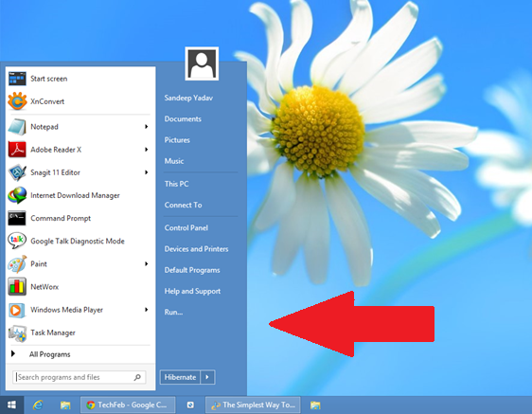Screen dimensions: 532x414
Task: Open Default Programs
Action: tap(192, 270)
